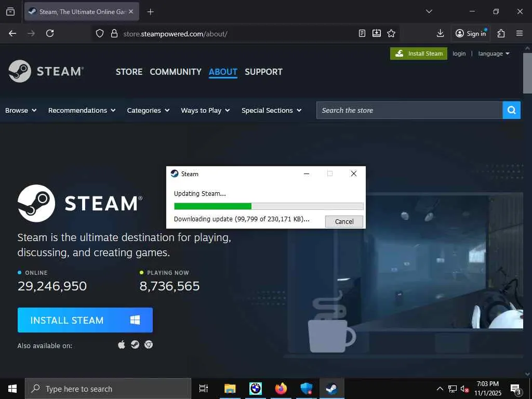Open the language dropdown

(x=494, y=54)
